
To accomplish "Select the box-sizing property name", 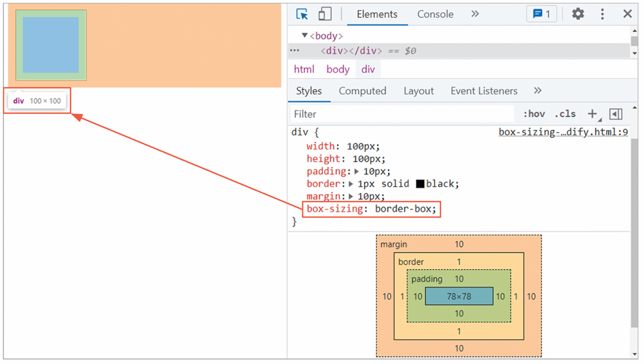I will [335, 209].
